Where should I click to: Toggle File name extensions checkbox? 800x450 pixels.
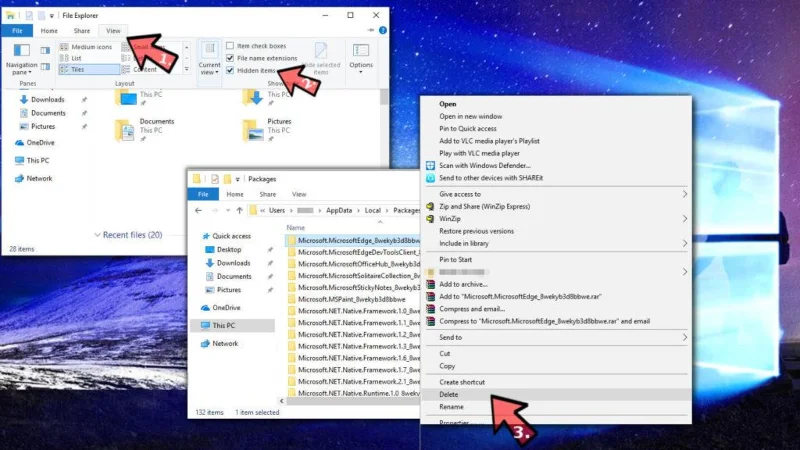tap(230, 58)
